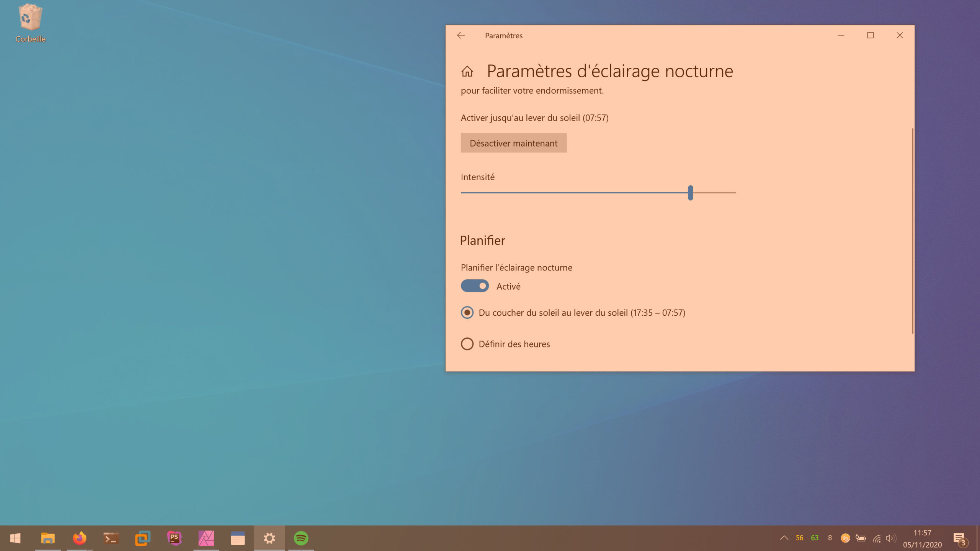Viewport: 980px width, 551px height.
Task: Adjust the Intensité slider handle
Action: pos(690,193)
